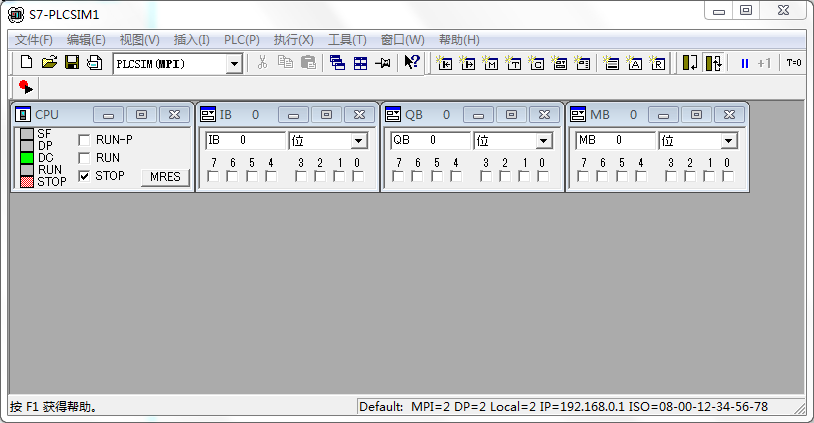814x423 pixels.
Task: Insert timer window (T icon)
Action: 513,63
